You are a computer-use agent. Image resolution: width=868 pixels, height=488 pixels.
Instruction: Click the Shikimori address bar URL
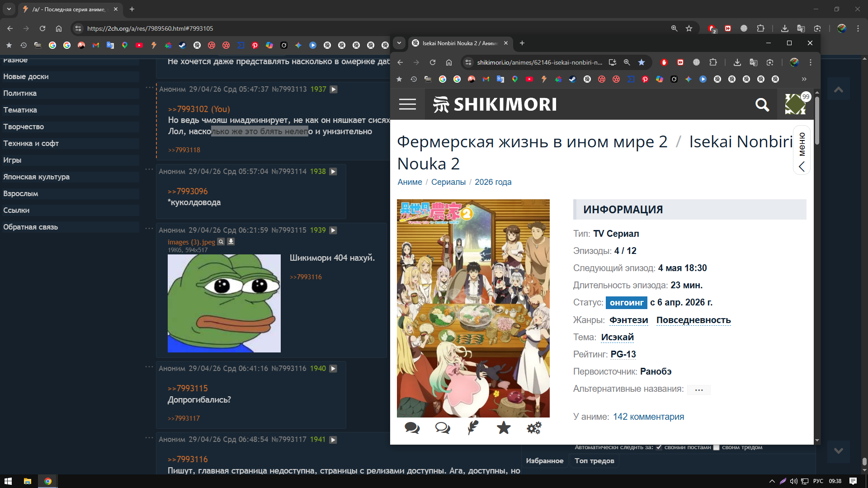point(539,62)
